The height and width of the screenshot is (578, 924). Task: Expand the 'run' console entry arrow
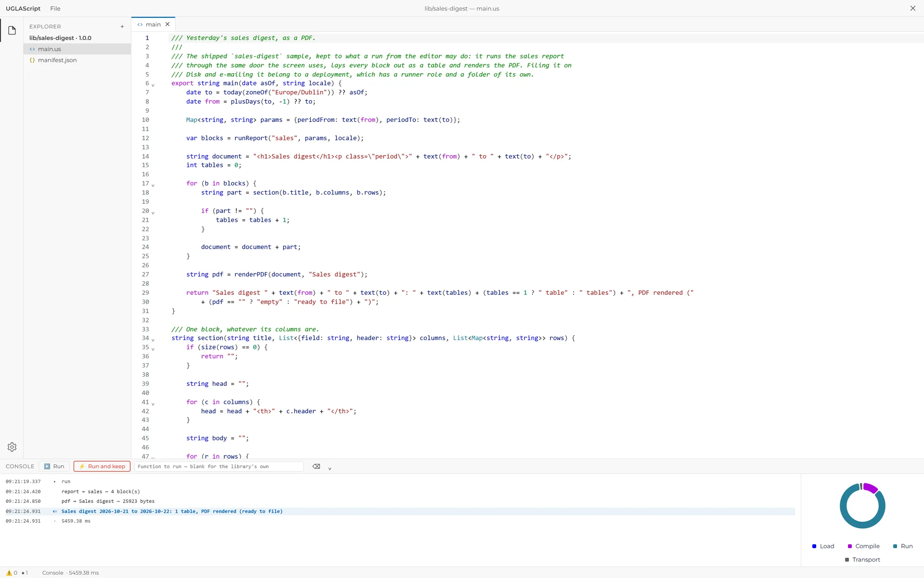click(x=54, y=482)
